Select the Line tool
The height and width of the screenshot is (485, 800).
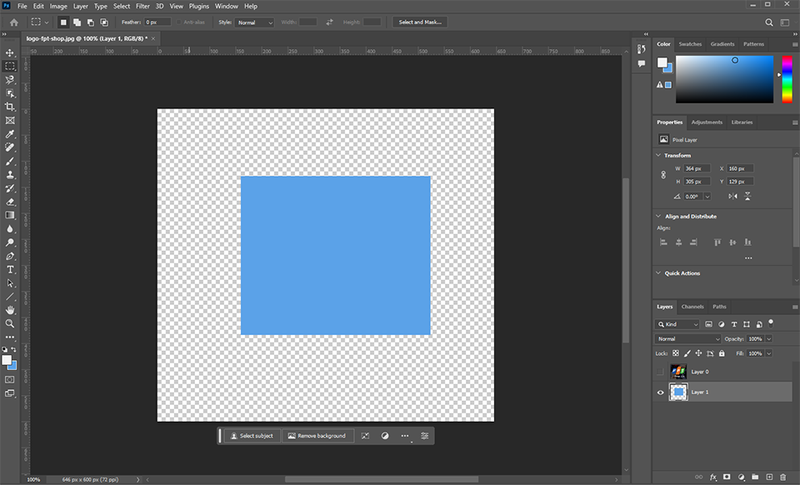pyautogui.click(x=10, y=296)
